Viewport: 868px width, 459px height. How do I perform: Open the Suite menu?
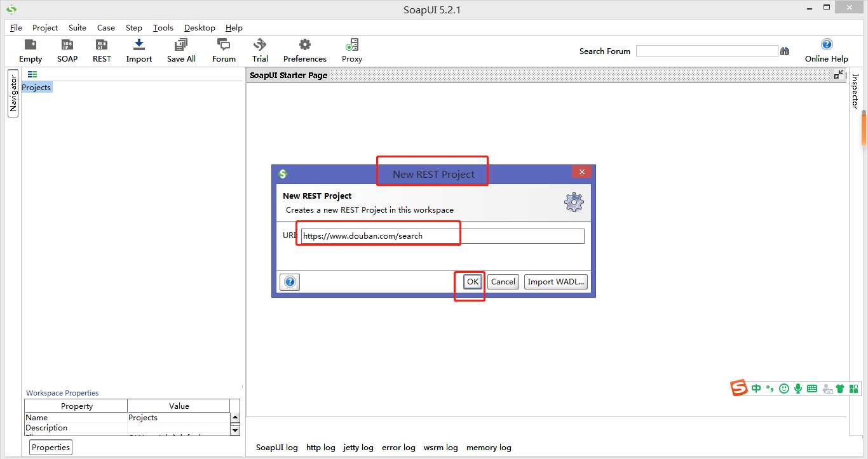(x=78, y=28)
